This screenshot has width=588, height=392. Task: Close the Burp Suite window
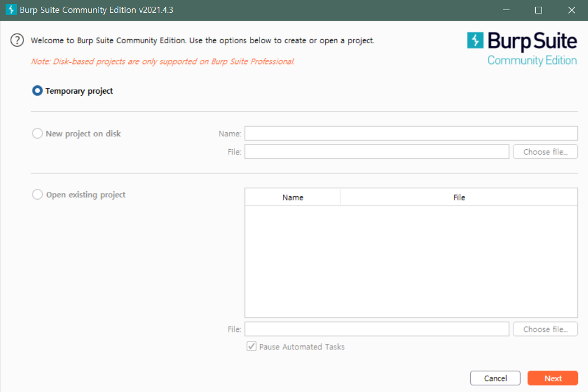pos(572,10)
